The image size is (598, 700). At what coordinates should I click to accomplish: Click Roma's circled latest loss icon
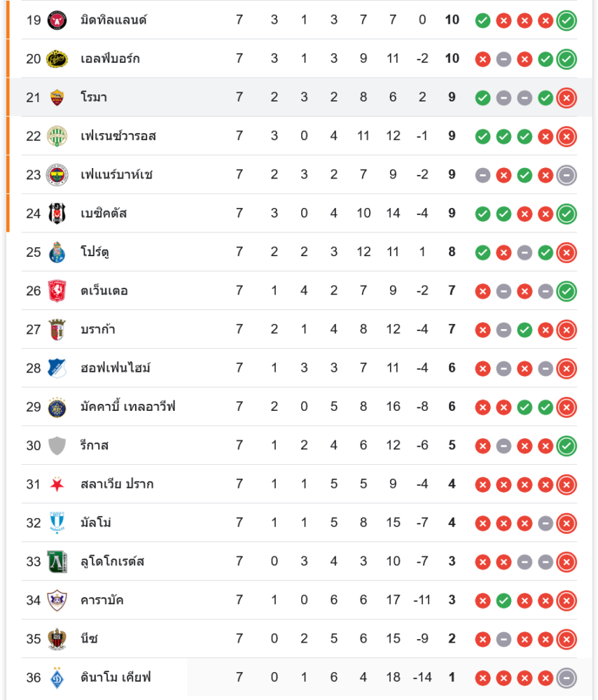point(566,97)
